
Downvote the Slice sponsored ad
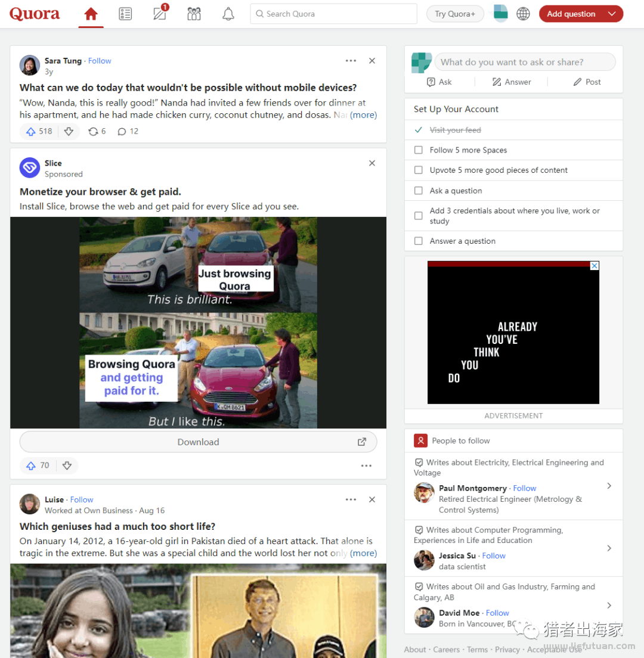(67, 465)
